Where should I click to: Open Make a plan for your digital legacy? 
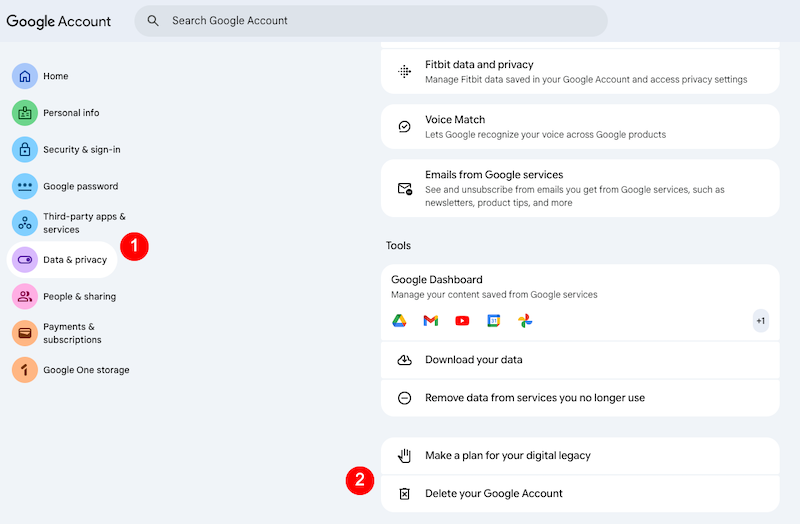point(580,456)
